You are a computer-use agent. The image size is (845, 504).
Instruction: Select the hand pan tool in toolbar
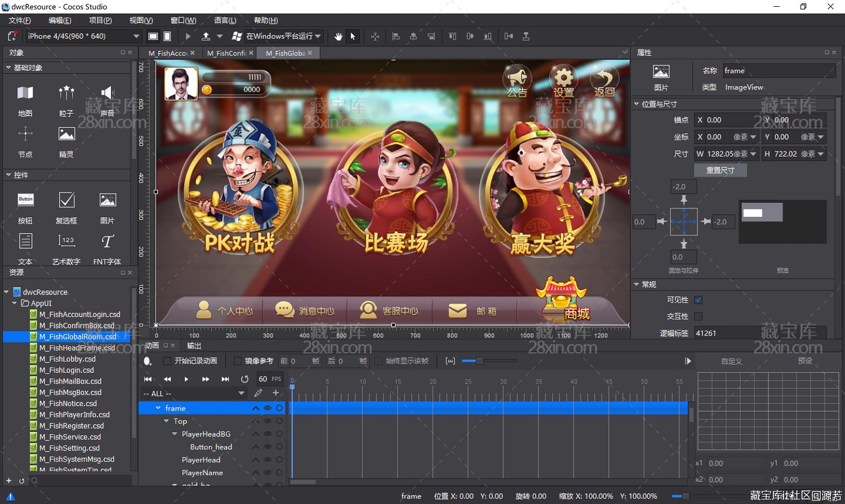(x=338, y=36)
